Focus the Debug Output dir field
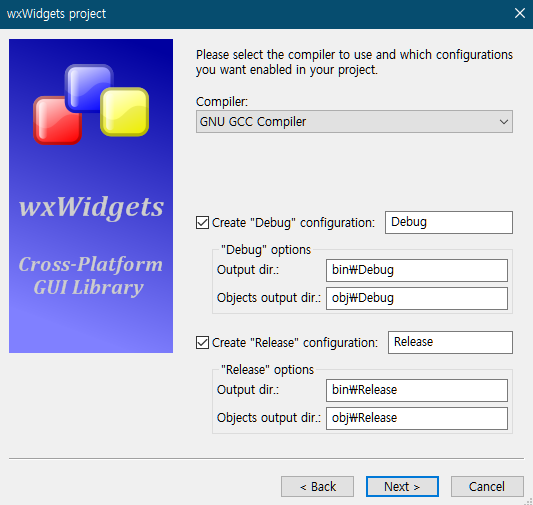This screenshot has height=505, width=533. pos(417,270)
